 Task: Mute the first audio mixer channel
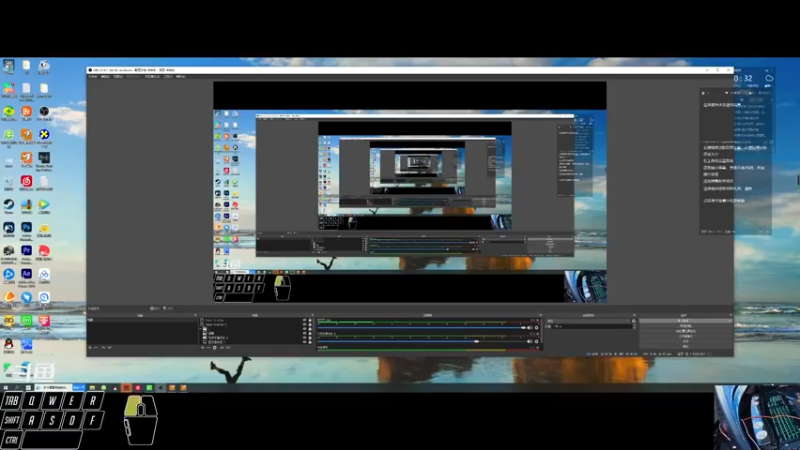point(530,328)
